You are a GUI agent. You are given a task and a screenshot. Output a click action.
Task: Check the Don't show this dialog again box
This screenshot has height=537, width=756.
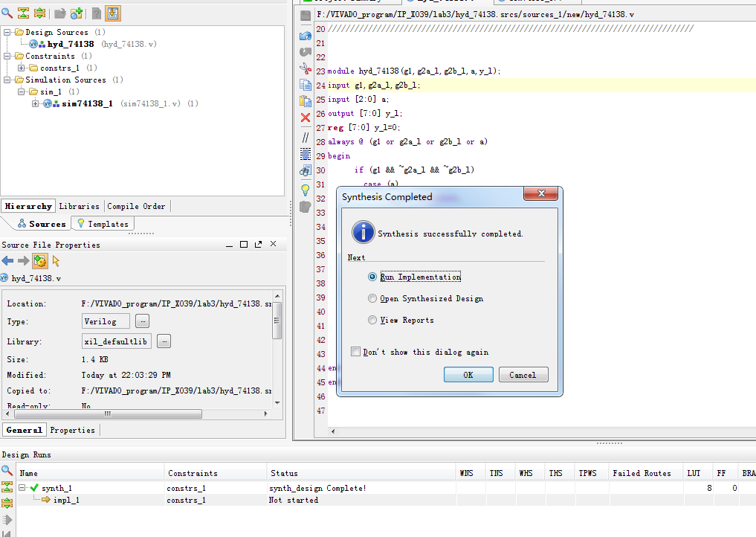click(356, 352)
